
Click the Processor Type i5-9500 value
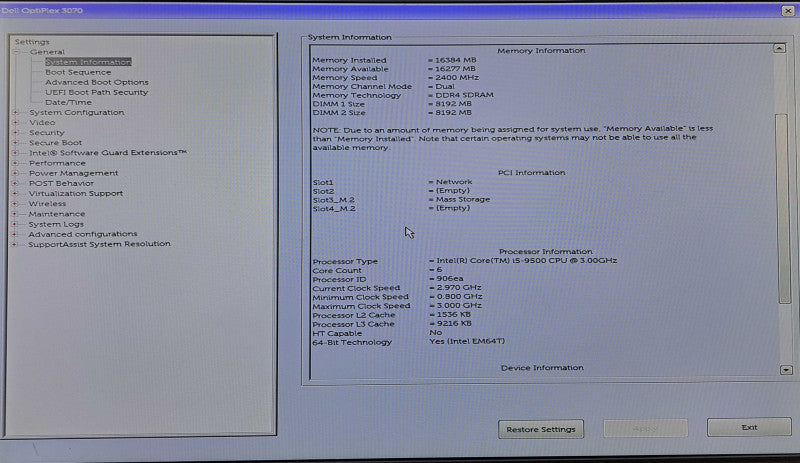(x=527, y=260)
